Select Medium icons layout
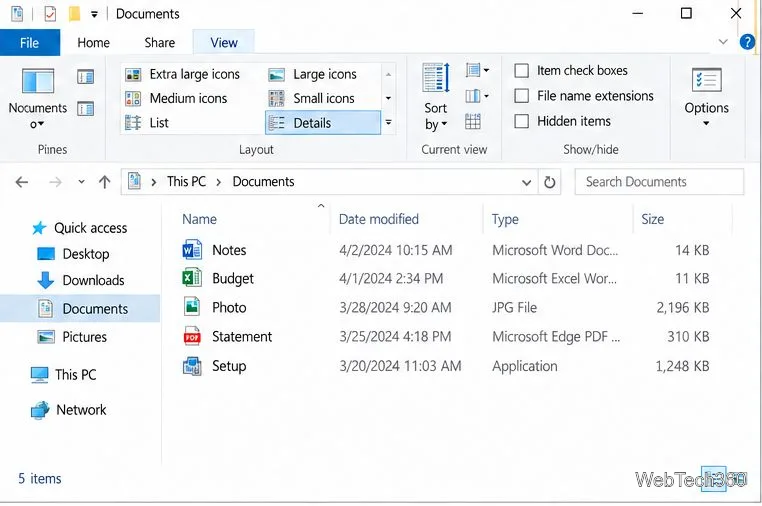Screen dimensions: 762x506 [176, 99]
